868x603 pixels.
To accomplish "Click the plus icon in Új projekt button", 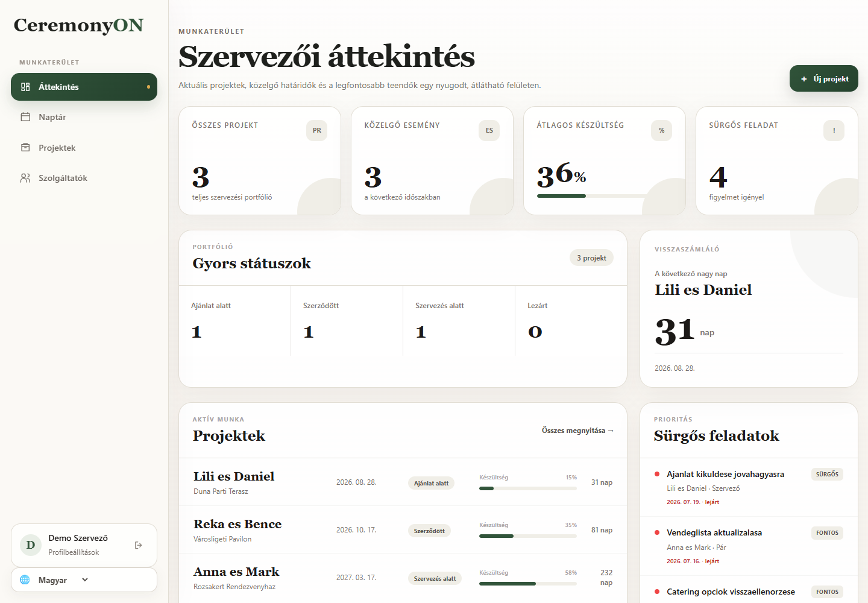I will coord(804,79).
